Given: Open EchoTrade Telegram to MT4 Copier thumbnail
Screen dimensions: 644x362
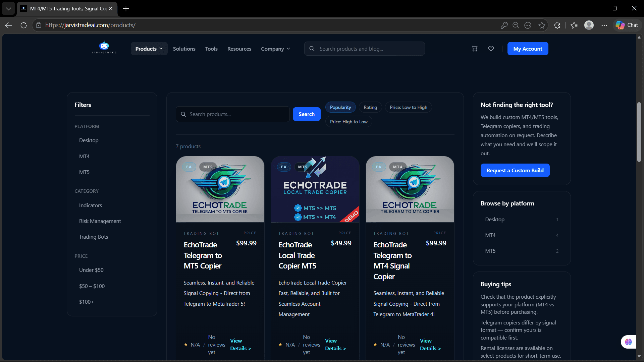Looking at the screenshot, I should (x=410, y=189).
